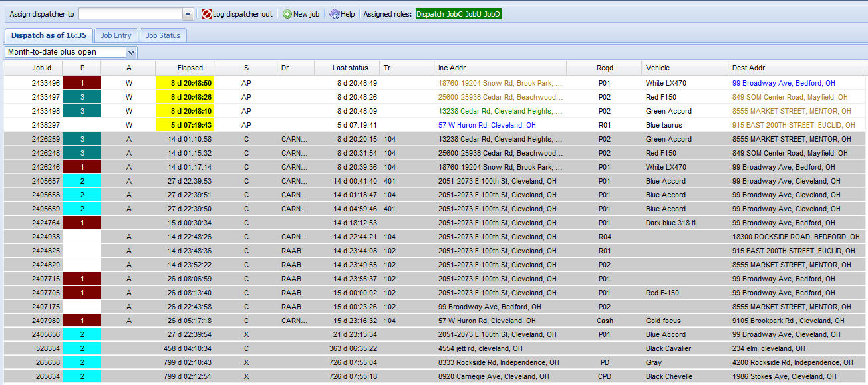Click the Job id column header
The height and width of the screenshot is (385, 868).
point(42,68)
